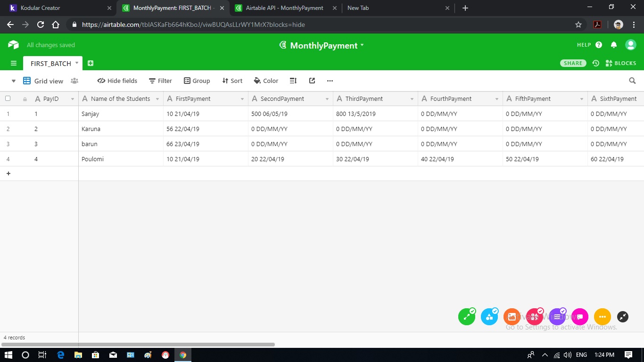The image size is (644, 362).
Task: Open the notifications bell
Action: [613, 45]
